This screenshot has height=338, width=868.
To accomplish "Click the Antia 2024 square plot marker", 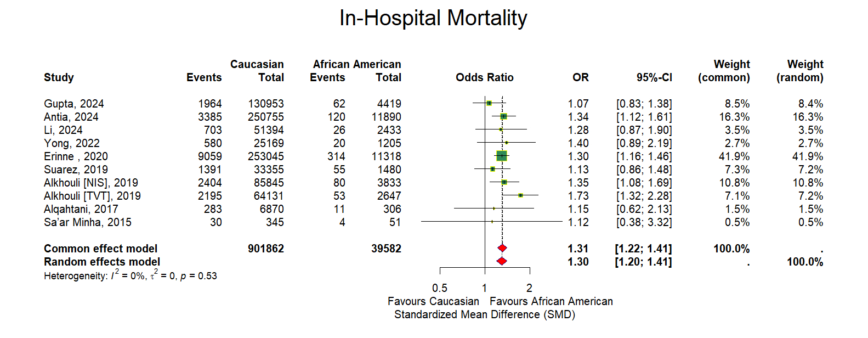I will pos(503,116).
